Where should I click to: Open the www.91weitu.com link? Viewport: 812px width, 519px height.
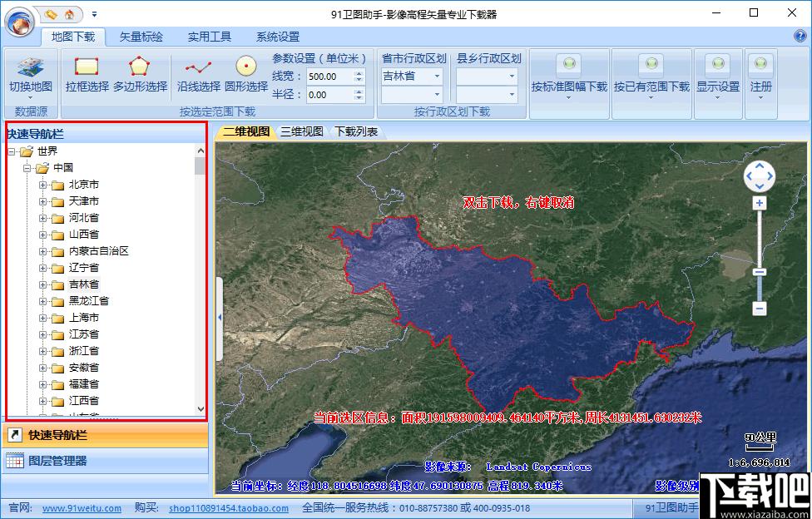click(82, 508)
